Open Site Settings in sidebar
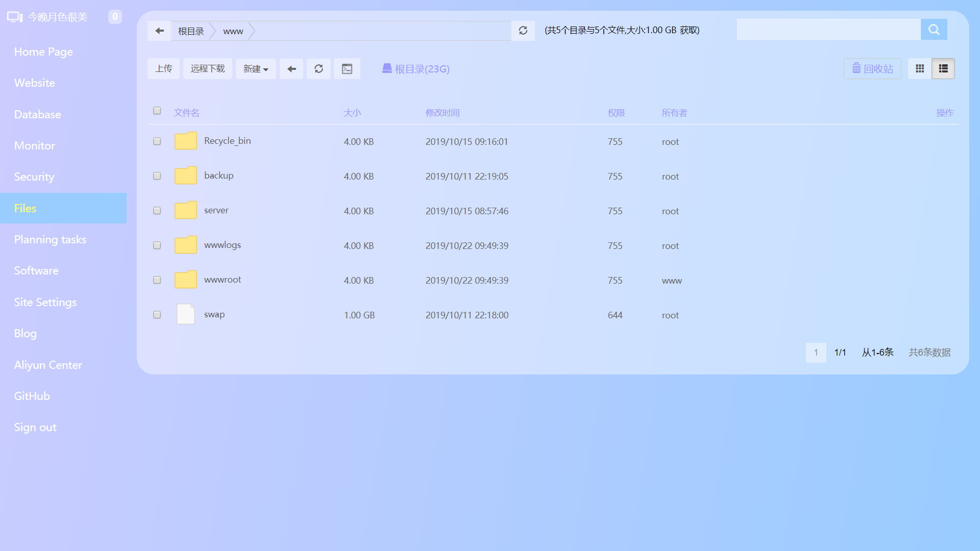This screenshot has width=980, height=551. pyautogui.click(x=45, y=302)
